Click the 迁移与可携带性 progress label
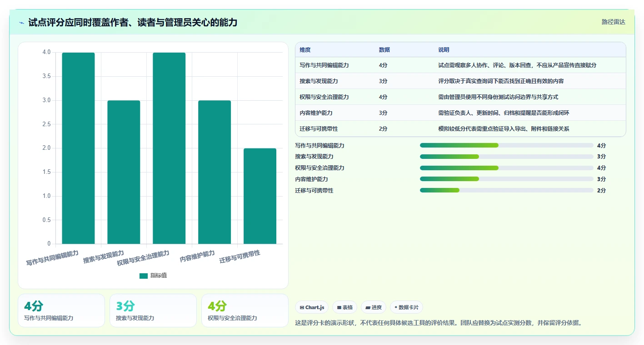 click(x=314, y=191)
